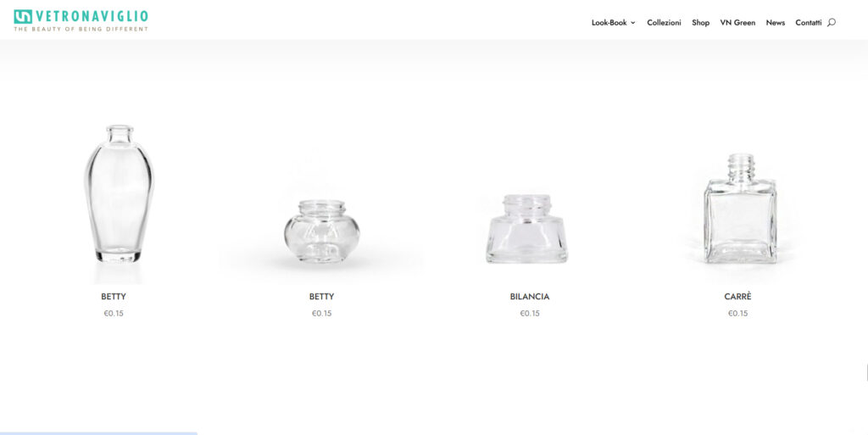Image resolution: width=868 pixels, height=435 pixels.
Task: Click the round Betty jar image
Action: click(321, 231)
